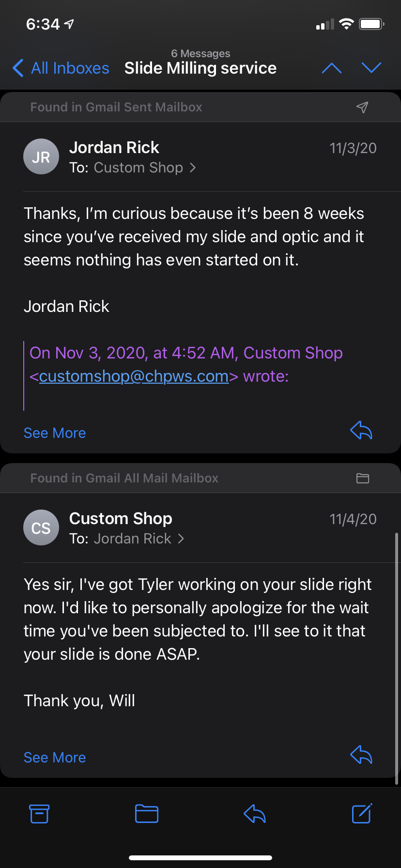Tap the reply arrow in bottom toolbar

255,814
